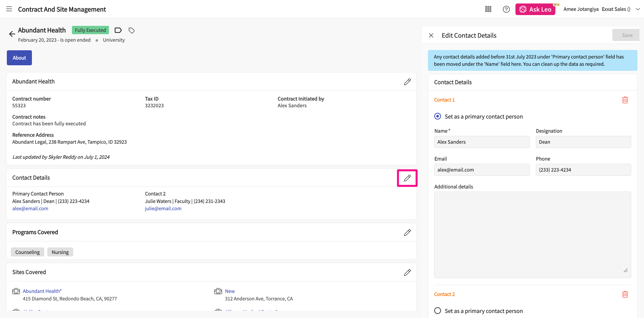644x318 pixels.
Task: Expand the user account dropdown chevron
Action: coord(638,9)
